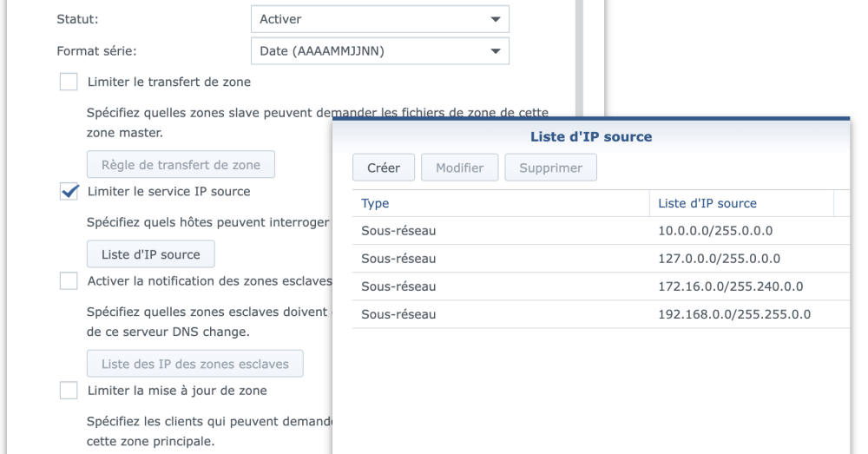Image resolution: width=868 pixels, height=454 pixels.
Task: Open the Liste d'IP source button
Action: pos(150,254)
